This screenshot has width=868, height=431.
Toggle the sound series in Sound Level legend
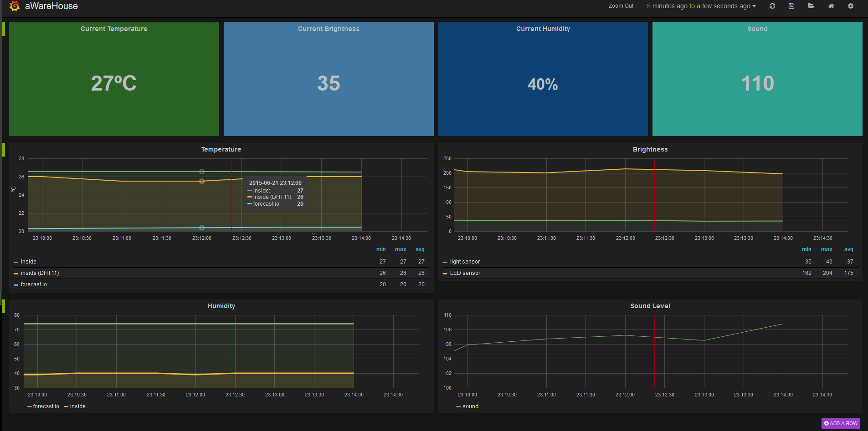coord(470,406)
